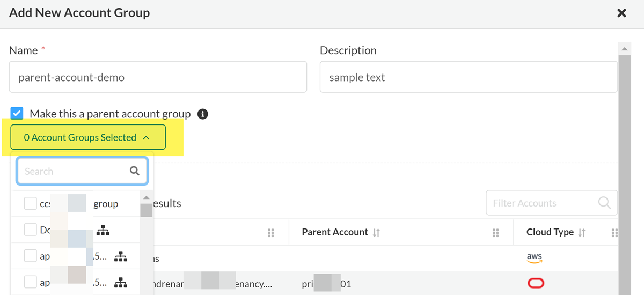
Task: Click the magnifier icon in dropdown search box
Action: pos(135,171)
